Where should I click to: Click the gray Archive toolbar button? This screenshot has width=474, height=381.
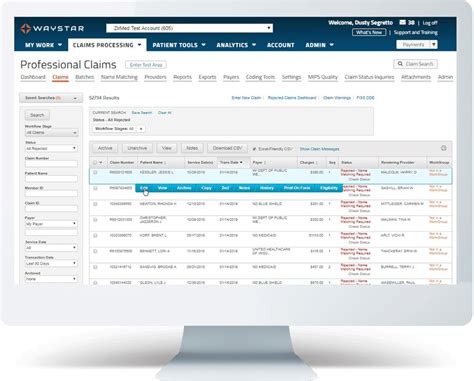[x=105, y=148]
